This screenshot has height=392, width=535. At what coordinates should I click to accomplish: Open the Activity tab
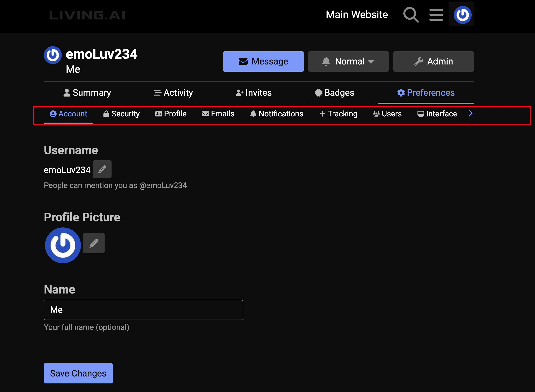[173, 93]
